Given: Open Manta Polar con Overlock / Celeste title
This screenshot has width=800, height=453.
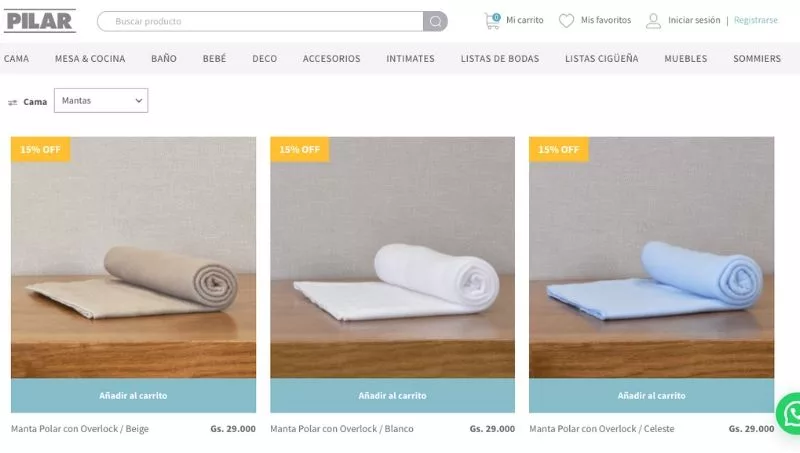Looking at the screenshot, I should click(x=602, y=429).
